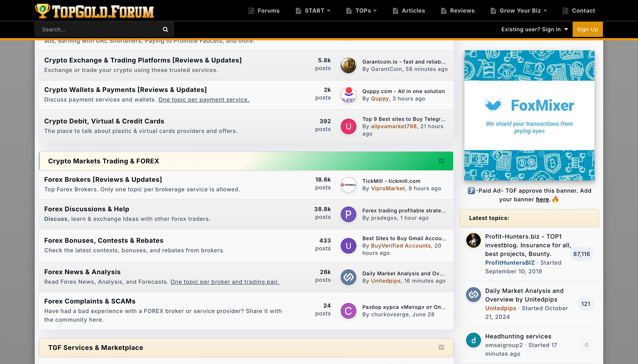Open Articles menu item
The height and width of the screenshot is (364, 638).
coord(409,11)
